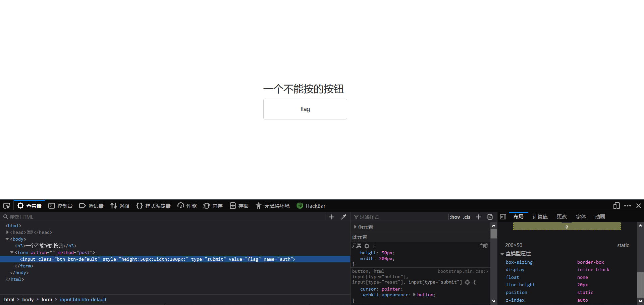Image resolution: width=644 pixels, height=305 pixels.
Task: Click input.btn.btn-default breadcrumb
Action: [x=83, y=299]
